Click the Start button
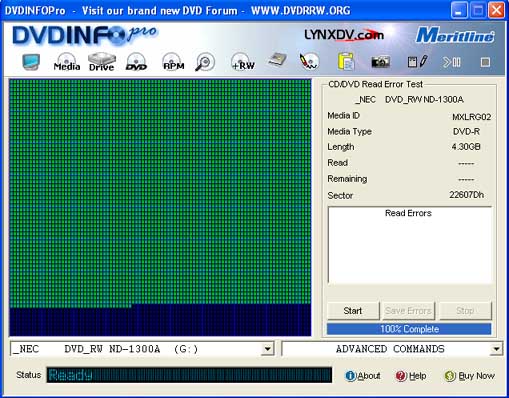The width and height of the screenshot is (509, 398). 353,311
